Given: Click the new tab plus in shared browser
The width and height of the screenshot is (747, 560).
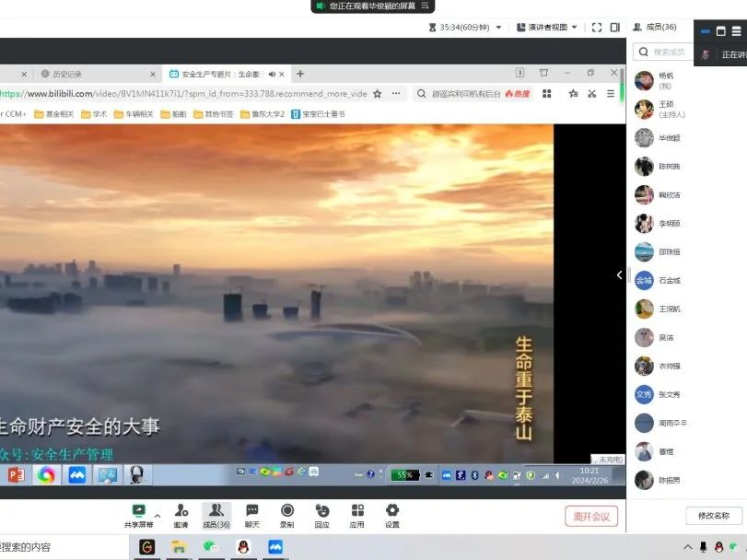Looking at the screenshot, I should pyautogui.click(x=300, y=74).
